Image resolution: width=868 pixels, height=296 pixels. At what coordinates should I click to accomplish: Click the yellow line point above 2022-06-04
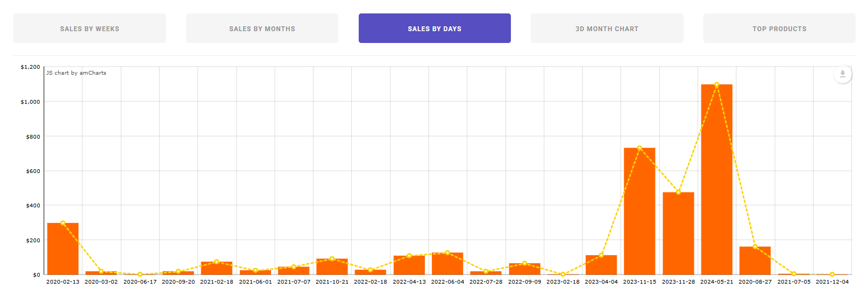point(447,253)
